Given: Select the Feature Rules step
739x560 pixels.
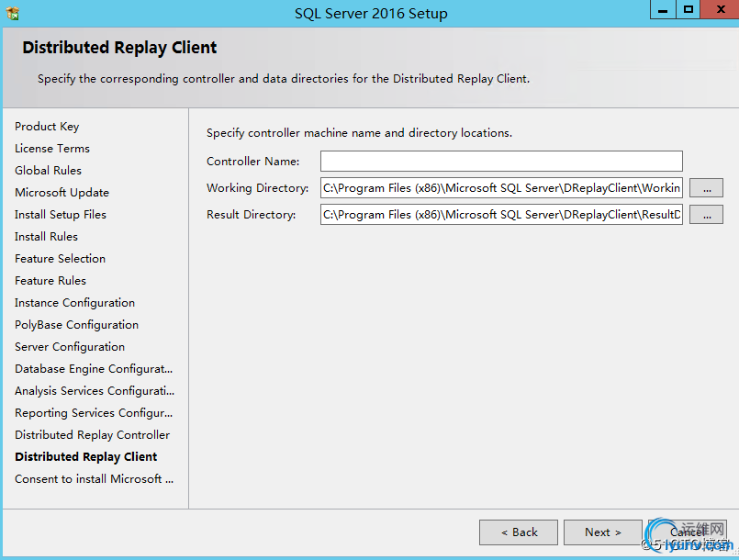Looking at the screenshot, I should pos(50,281).
